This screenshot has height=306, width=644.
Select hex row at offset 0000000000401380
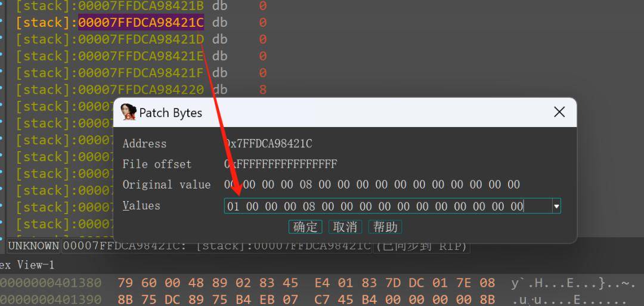click(x=316, y=283)
